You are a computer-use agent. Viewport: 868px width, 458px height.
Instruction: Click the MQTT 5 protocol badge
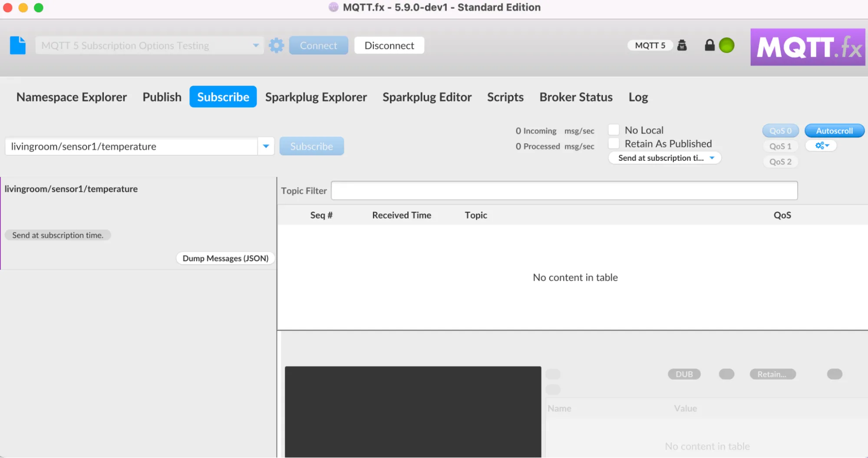[650, 45]
